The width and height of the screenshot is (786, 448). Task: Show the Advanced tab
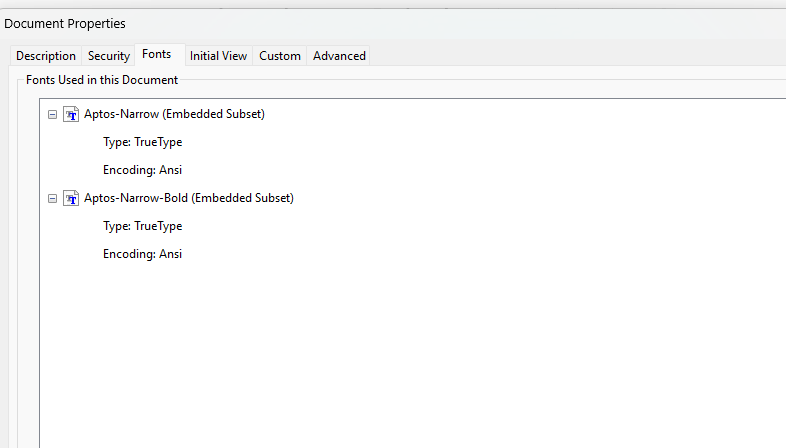tap(339, 56)
